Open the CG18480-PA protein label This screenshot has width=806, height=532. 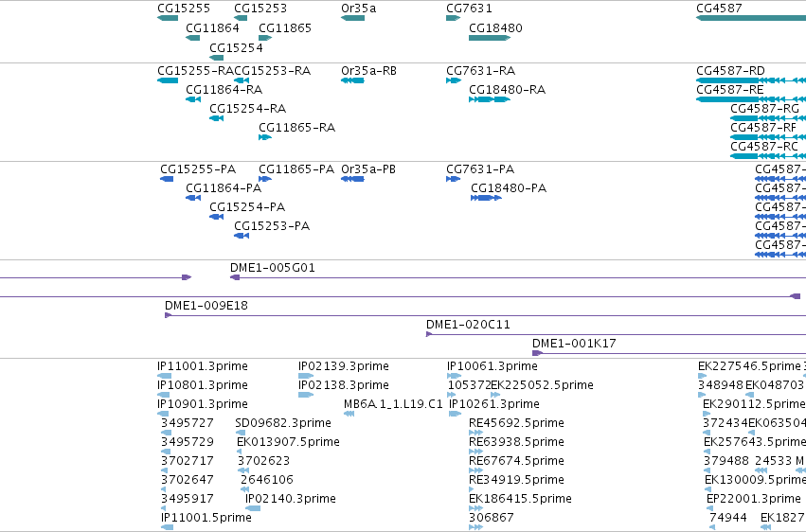[509, 188]
